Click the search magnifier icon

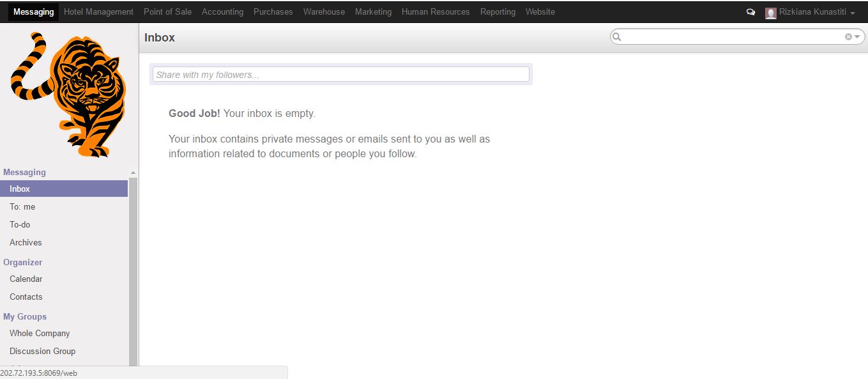[617, 37]
